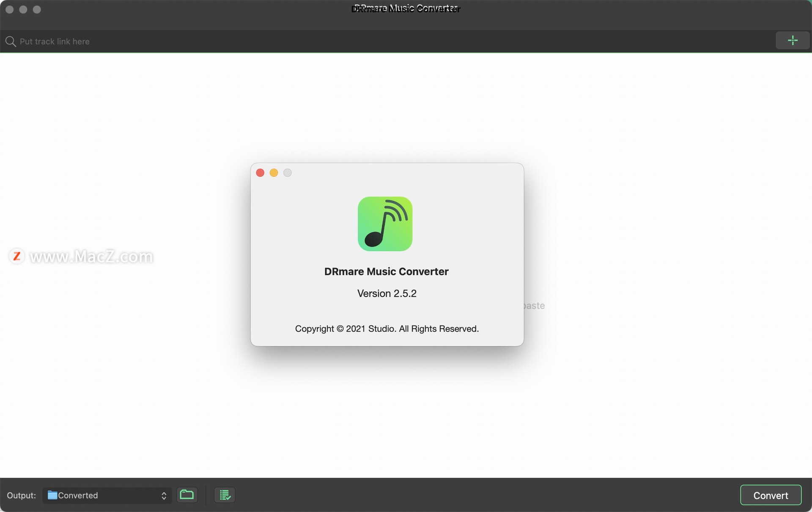Click the stepper arrows on the output selector
This screenshot has height=512, width=812.
[164, 495]
